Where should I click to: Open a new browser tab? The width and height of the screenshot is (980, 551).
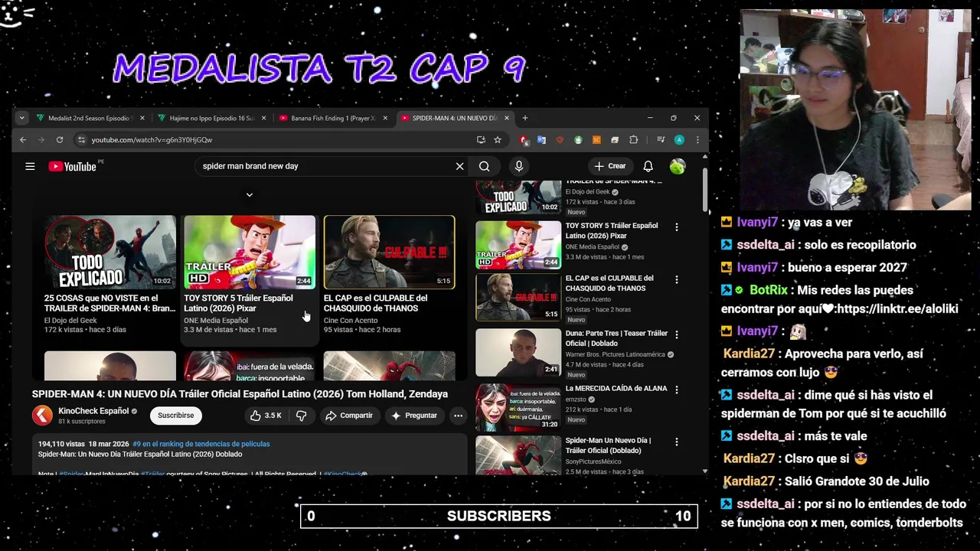(524, 118)
